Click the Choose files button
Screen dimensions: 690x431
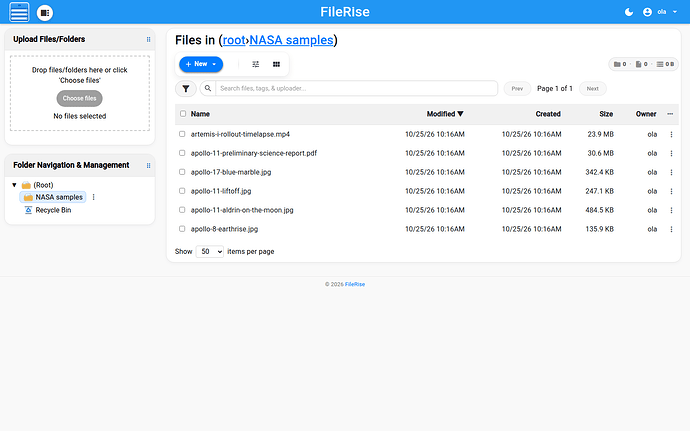[x=80, y=98]
